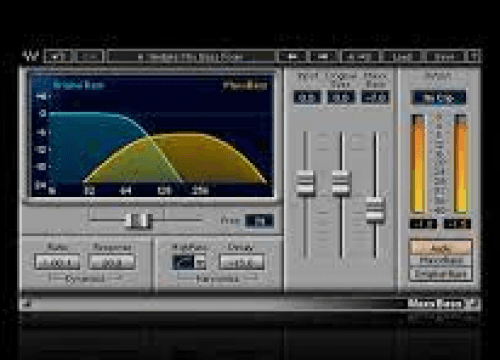Image resolution: width=500 pixels, height=360 pixels.
Task: Click the MaxxBass fader handle
Action: tap(375, 210)
